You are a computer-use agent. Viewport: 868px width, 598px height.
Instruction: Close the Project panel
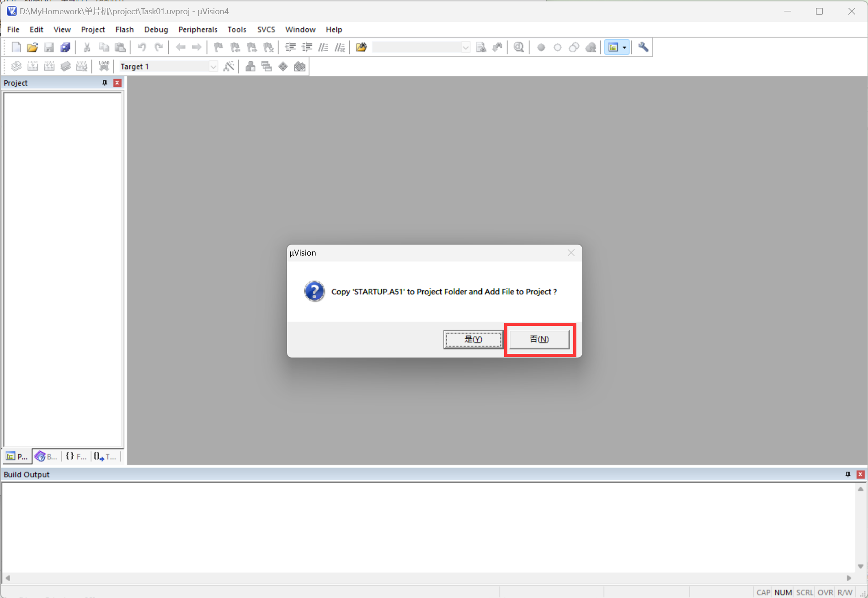(x=117, y=83)
